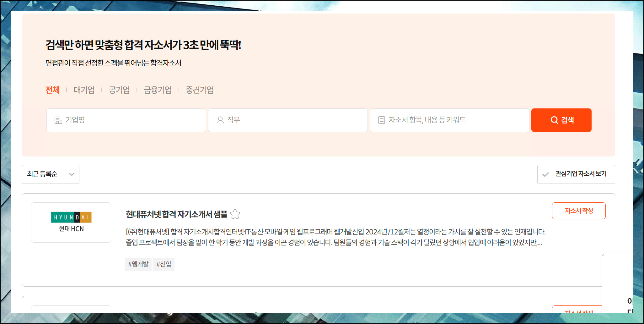Open 현대퓨처넷 합격 자기소개서 샘플 title
The image size is (644, 324).
176,214
